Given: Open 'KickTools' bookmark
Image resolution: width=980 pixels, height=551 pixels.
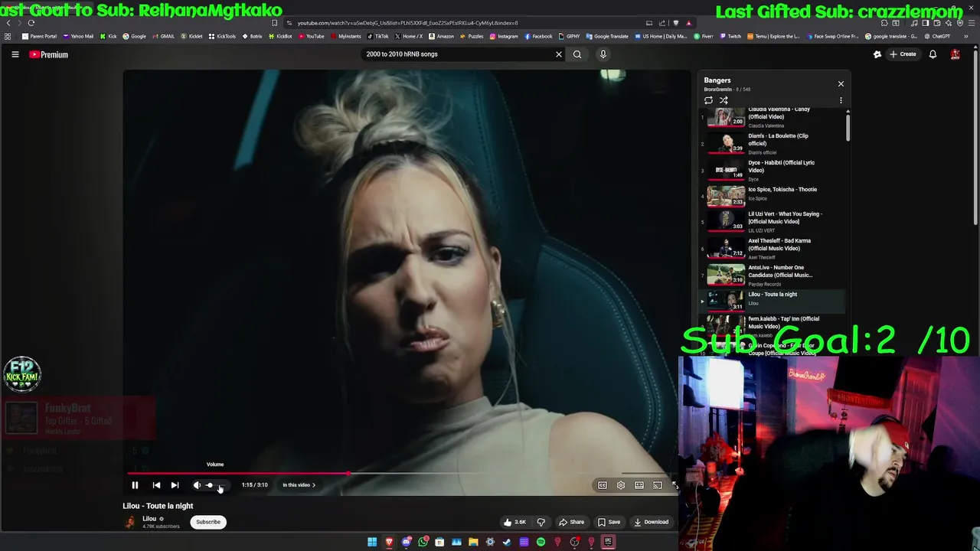Looking at the screenshot, I should [222, 36].
